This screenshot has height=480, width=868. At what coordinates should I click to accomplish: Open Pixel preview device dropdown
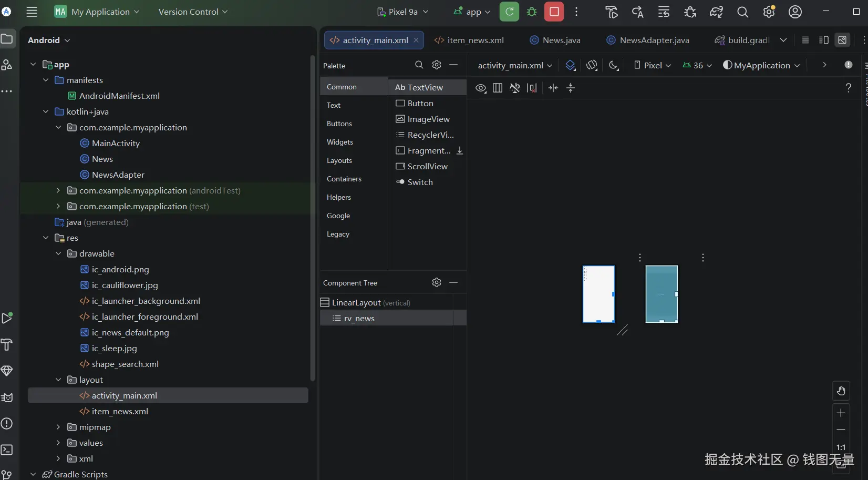[653, 65]
